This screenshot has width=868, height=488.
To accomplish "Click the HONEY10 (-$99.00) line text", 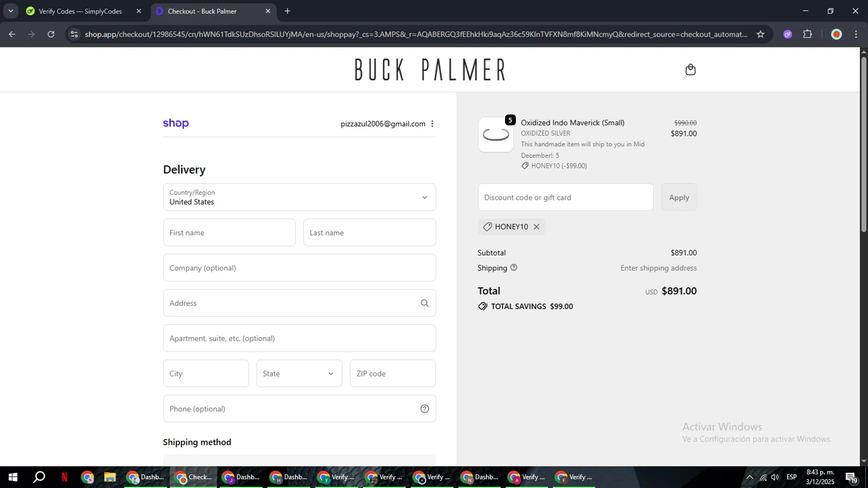I will pos(559,166).
